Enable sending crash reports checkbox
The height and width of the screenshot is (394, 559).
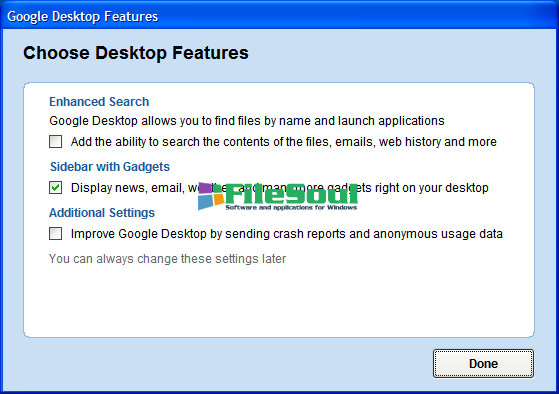tap(56, 234)
